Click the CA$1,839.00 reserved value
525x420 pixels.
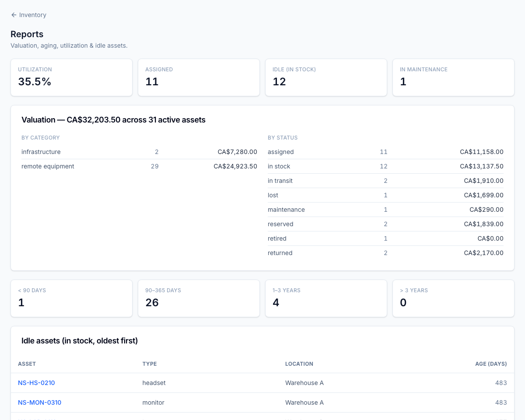coord(484,224)
